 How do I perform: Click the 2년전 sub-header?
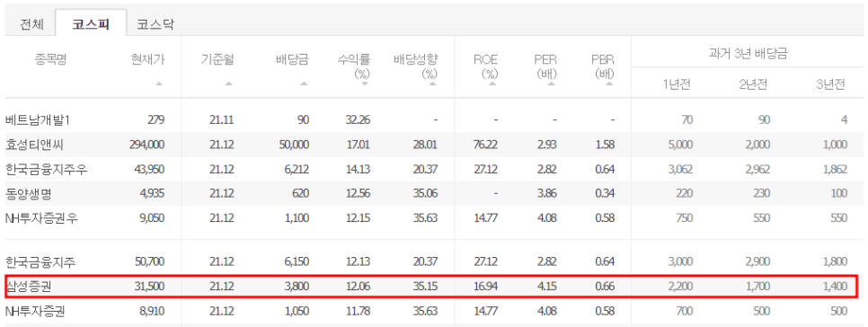[x=753, y=84]
